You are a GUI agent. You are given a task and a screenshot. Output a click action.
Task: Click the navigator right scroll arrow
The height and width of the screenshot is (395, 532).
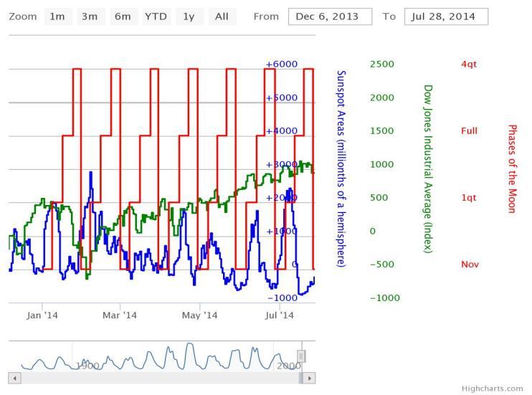coord(309,378)
